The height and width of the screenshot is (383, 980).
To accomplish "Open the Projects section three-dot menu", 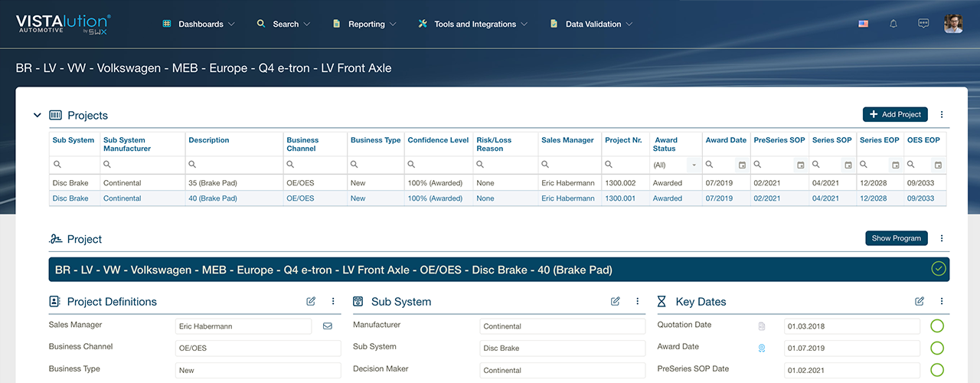I will coord(942,115).
